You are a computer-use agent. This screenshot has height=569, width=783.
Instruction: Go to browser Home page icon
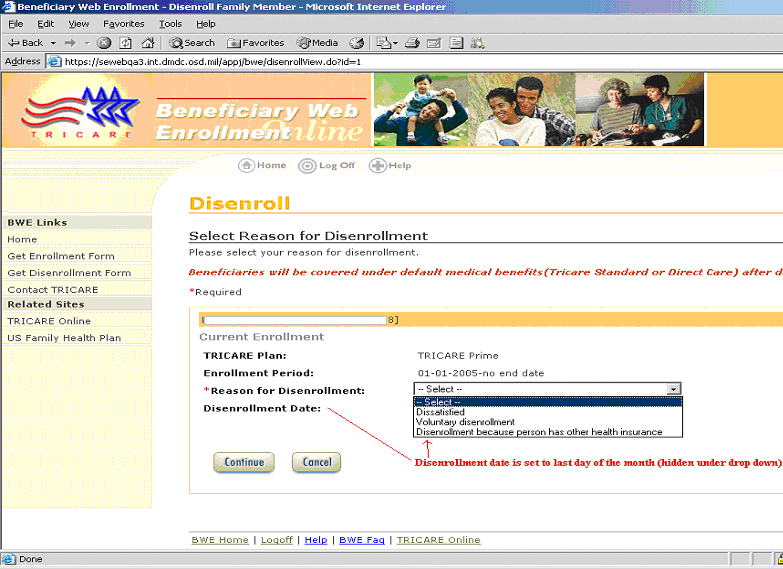(148, 43)
